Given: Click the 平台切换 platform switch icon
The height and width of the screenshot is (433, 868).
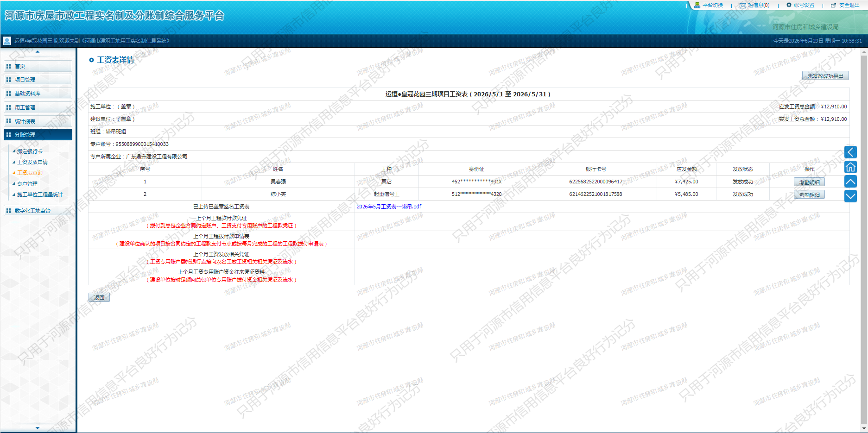Looking at the screenshot, I should pos(697,5).
